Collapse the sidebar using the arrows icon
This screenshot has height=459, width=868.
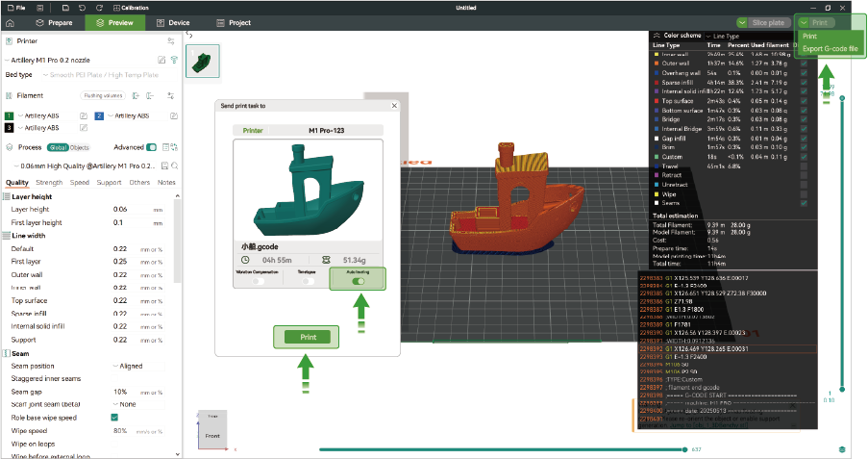click(188, 35)
